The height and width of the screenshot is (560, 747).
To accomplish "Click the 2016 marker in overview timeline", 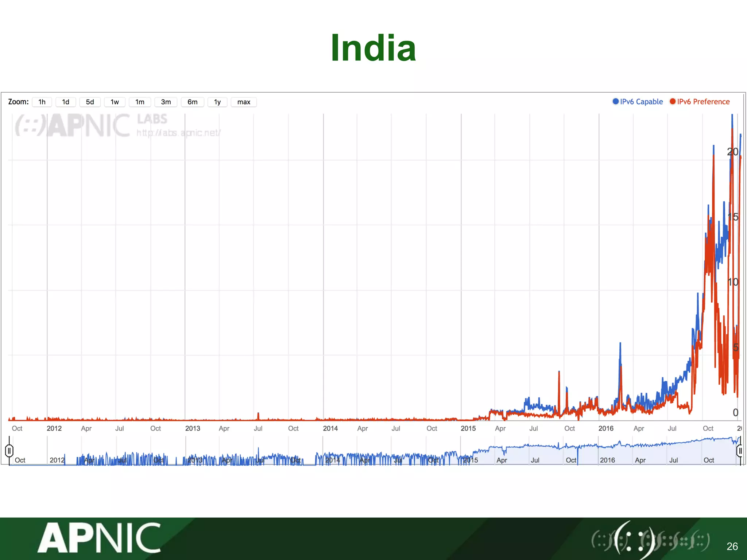I will pos(607,460).
